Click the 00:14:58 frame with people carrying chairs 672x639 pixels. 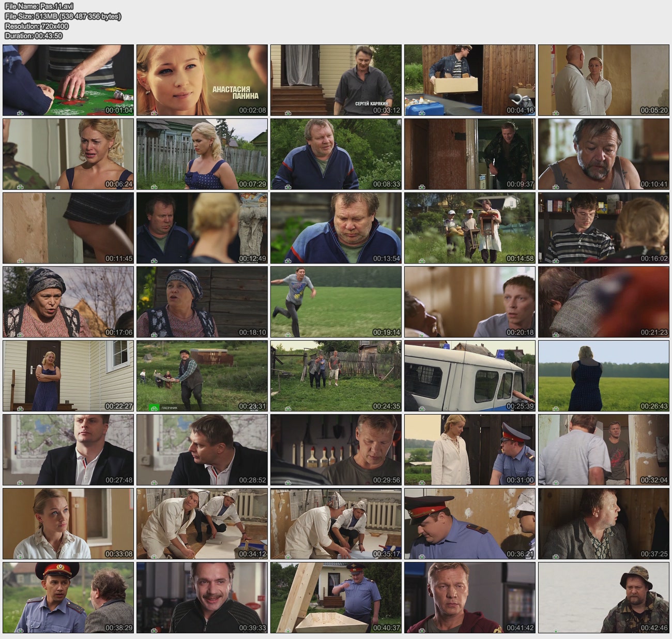coord(470,228)
